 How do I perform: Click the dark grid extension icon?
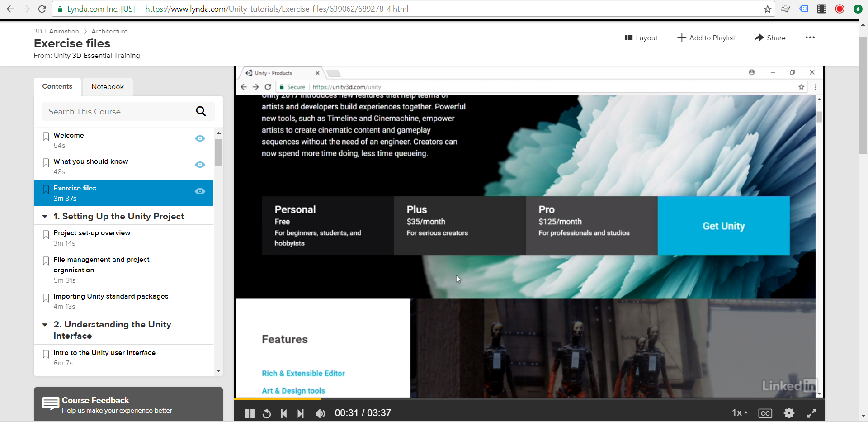coord(822,9)
